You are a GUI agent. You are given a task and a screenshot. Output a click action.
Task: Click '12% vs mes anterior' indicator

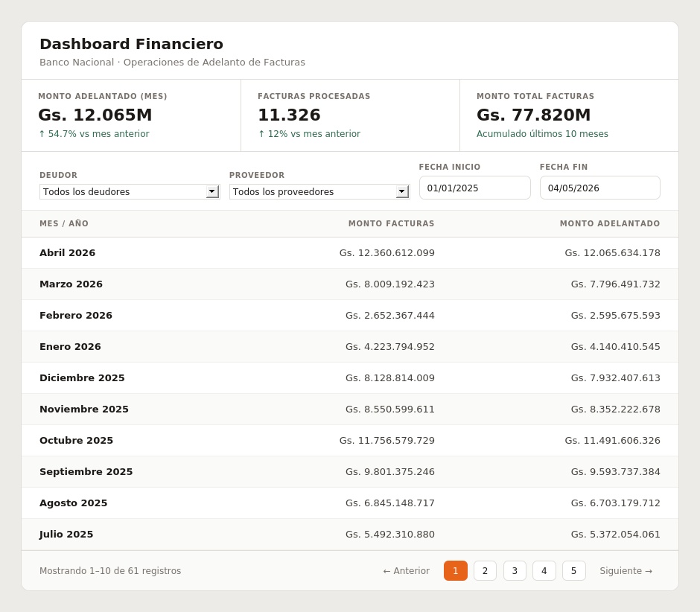(309, 134)
